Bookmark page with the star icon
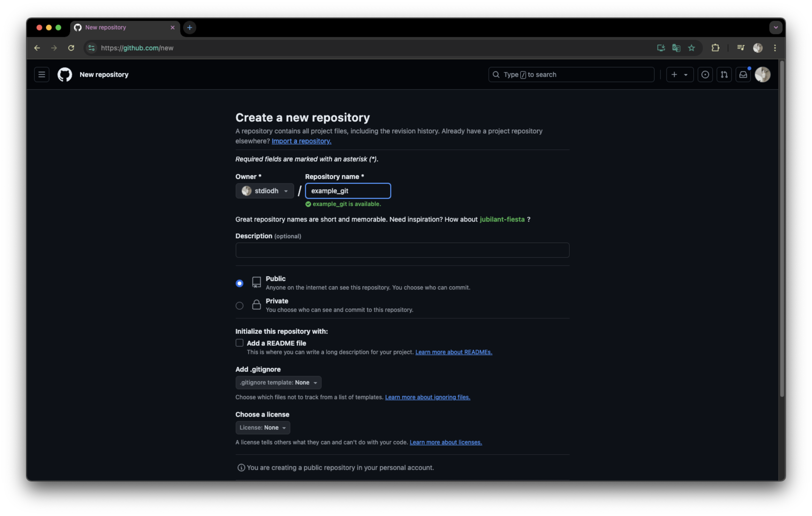Viewport: 812px width, 516px height. point(692,48)
